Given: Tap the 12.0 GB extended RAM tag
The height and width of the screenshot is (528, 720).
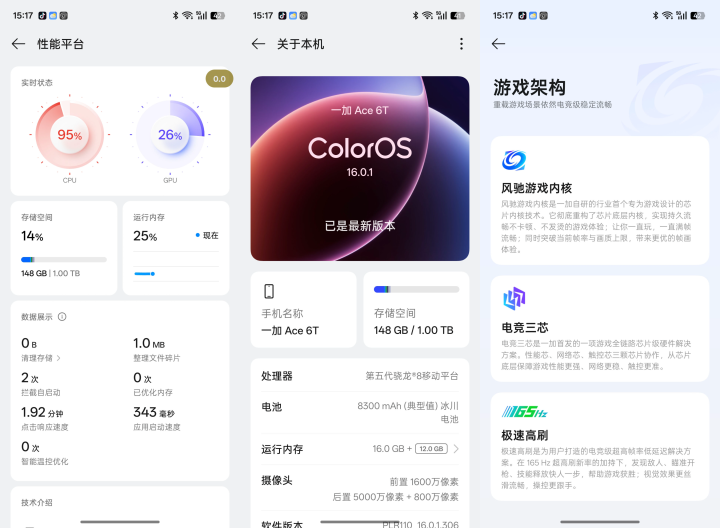Looking at the screenshot, I should click(x=431, y=449).
